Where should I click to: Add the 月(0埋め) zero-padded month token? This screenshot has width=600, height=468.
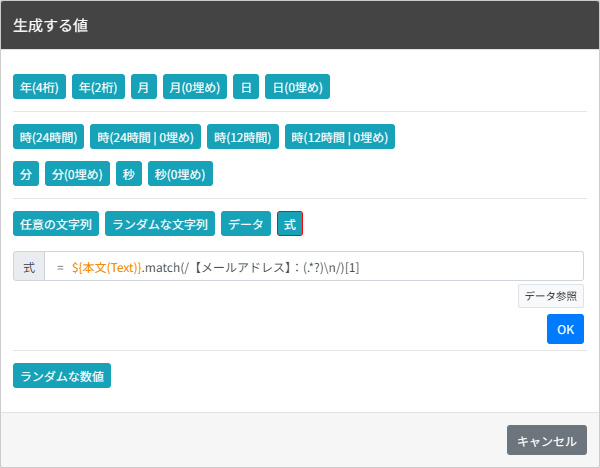pos(195,87)
